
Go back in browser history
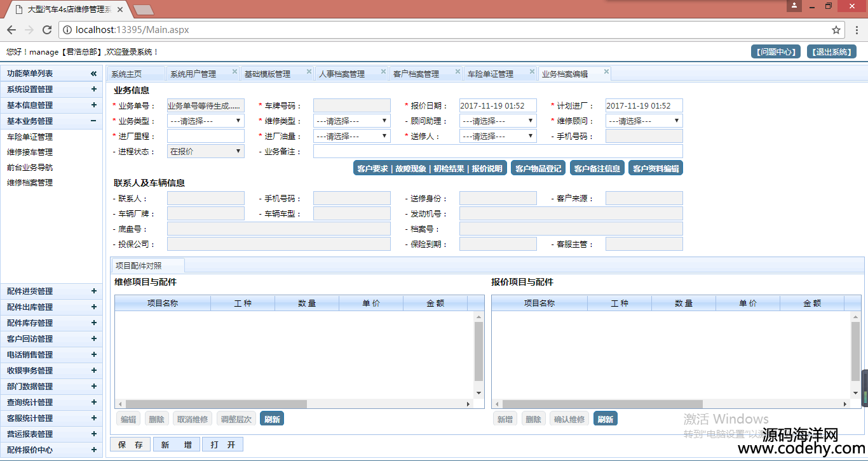(x=11, y=30)
